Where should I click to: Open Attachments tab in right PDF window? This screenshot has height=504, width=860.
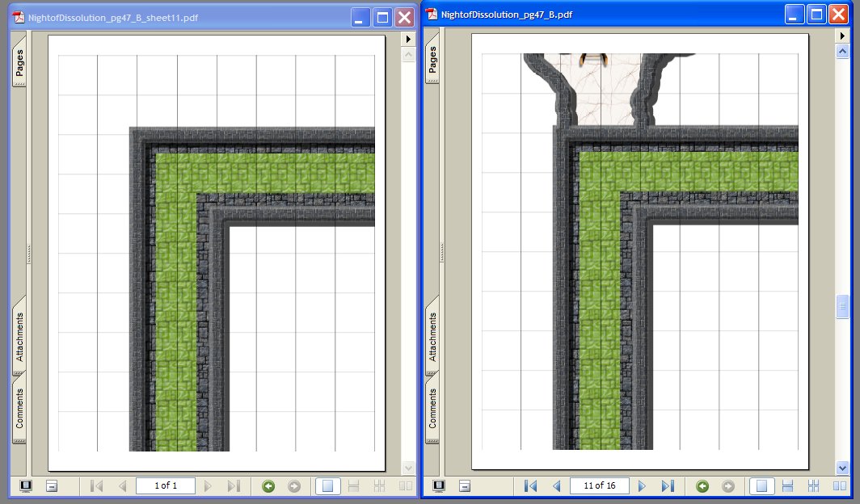pos(432,338)
